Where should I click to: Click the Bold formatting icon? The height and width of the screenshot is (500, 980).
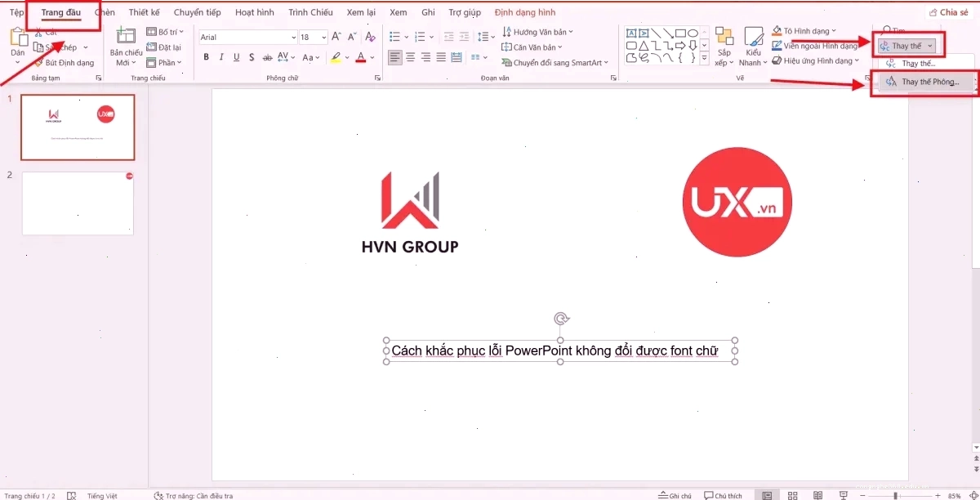pos(207,57)
